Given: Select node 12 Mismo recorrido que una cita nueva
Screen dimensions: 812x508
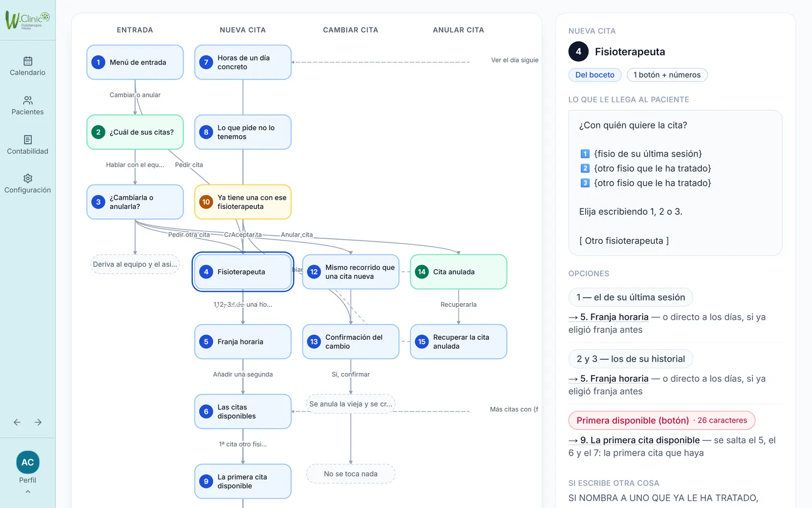Looking at the screenshot, I should click(351, 272).
